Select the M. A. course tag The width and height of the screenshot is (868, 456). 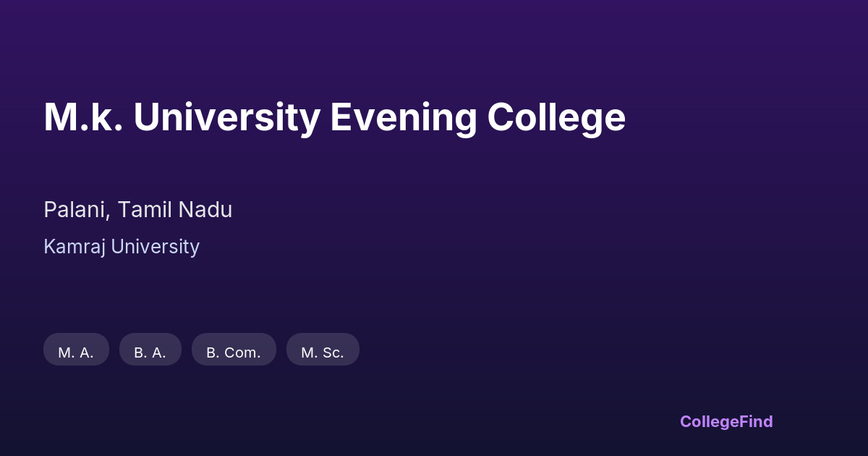point(76,352)
